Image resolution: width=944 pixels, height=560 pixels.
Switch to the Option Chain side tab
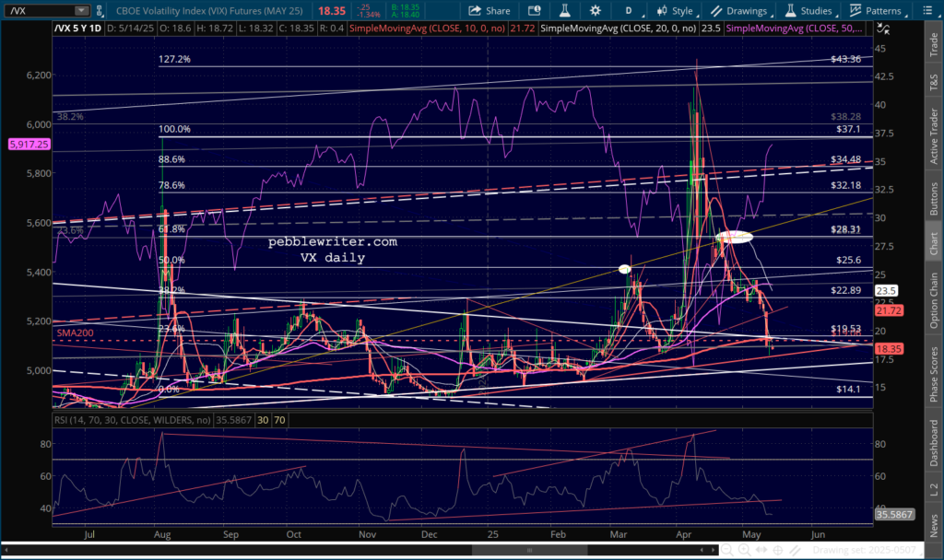pos(932,301)
